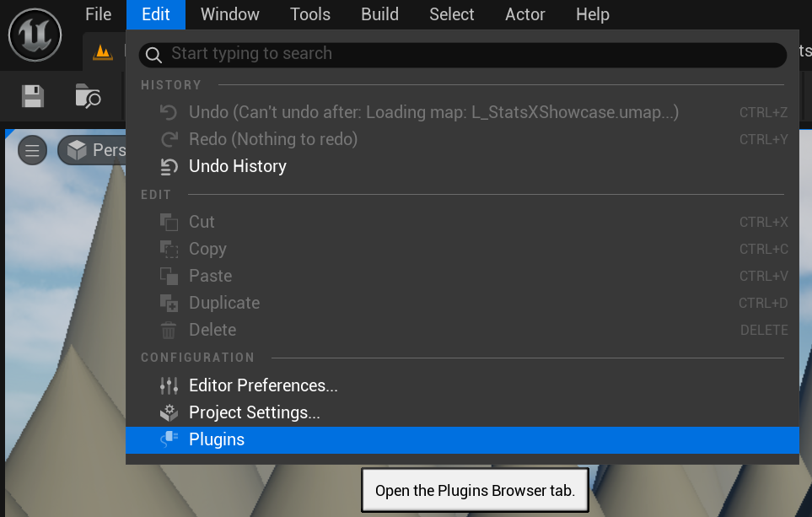Open the Perspective viewport dropdown
Image resolution: width=812 pixels, height=517 pixels.
pos(105,150)
